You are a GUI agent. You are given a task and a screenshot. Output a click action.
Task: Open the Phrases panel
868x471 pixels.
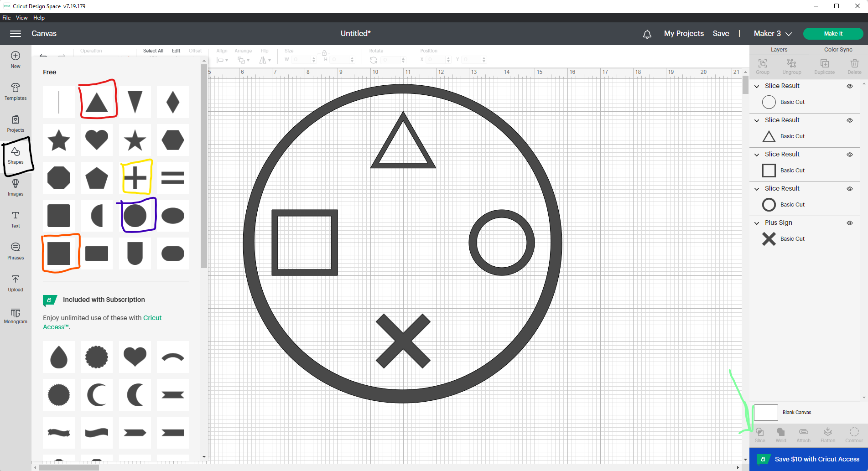(x=16, y=251)
